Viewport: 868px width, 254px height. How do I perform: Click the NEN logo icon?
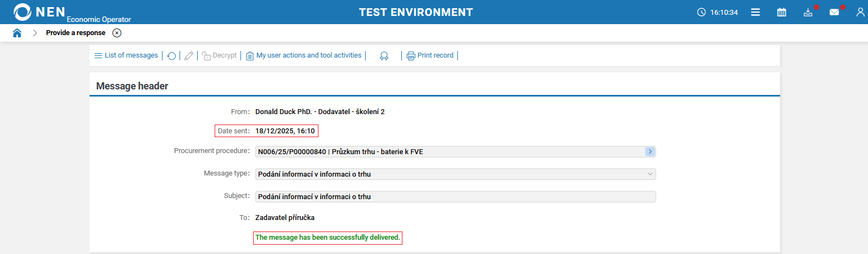tap(23, 12)
